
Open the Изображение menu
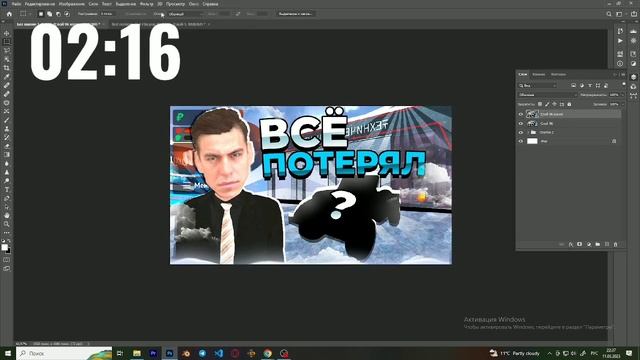point(71,4)
